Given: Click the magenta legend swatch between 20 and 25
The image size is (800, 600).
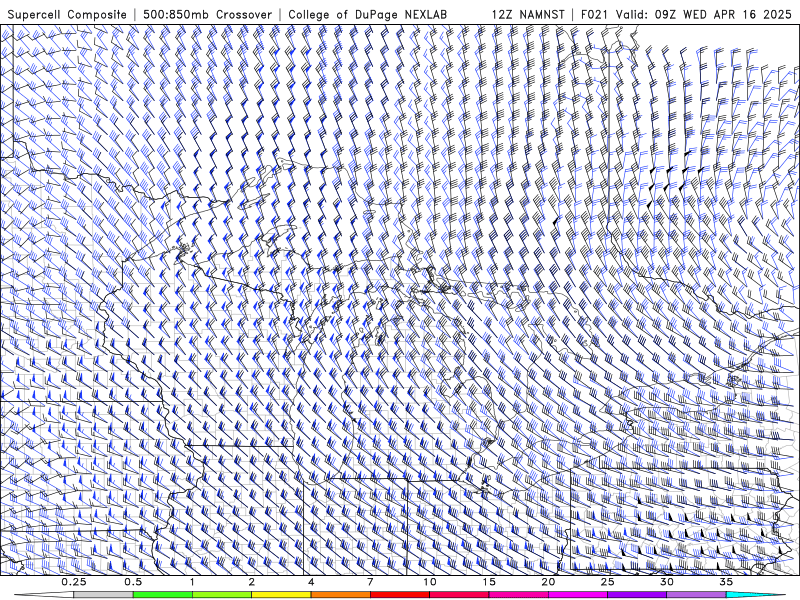Looking at the screenshot, I should [578, 595].
